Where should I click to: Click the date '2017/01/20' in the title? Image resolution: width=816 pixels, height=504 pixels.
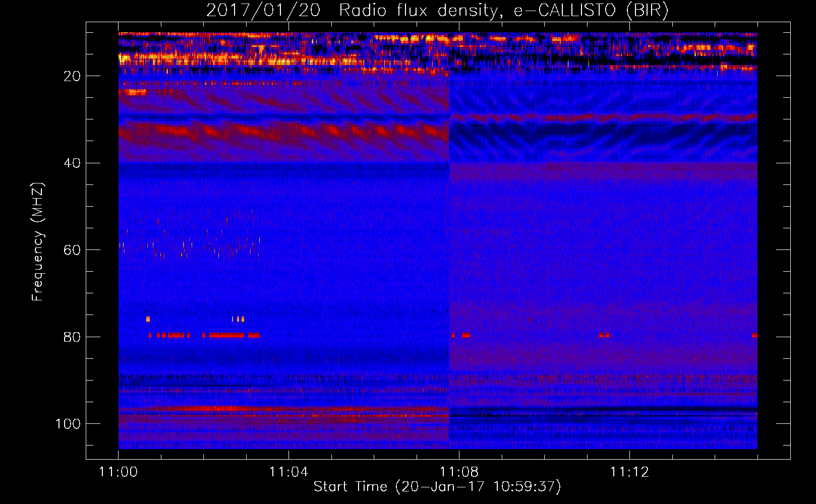pos(263,11)
